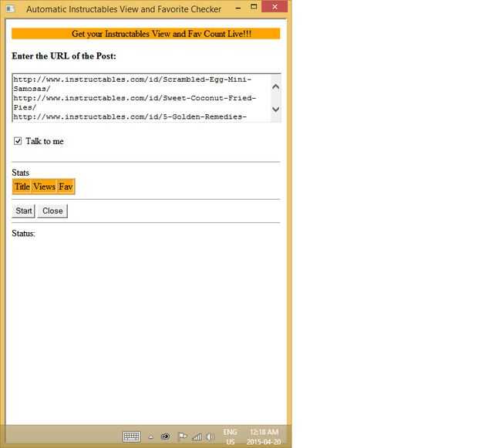Viewport: 478px width, 448px height.
Task: Maximize the Instructables checker window
Action: (254, 7)
